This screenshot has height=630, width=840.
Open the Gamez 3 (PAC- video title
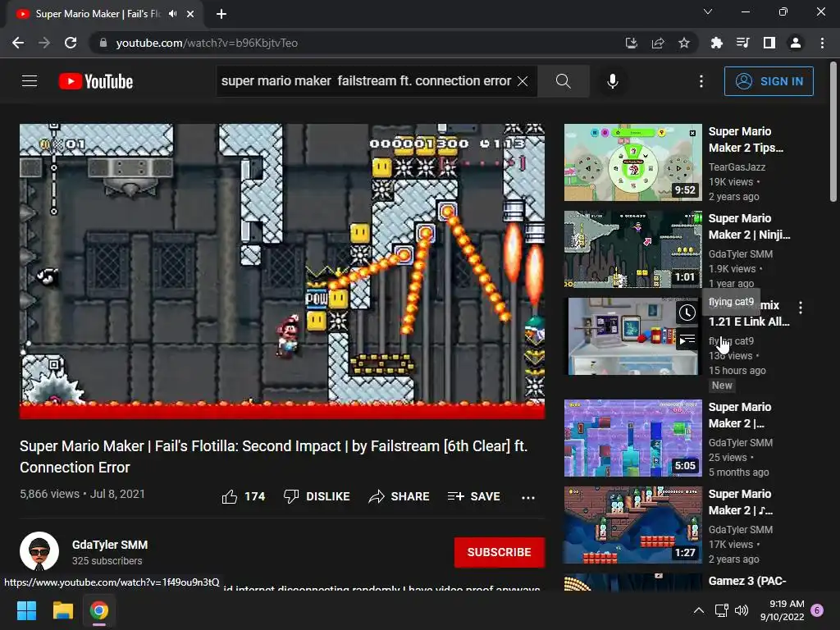coord(747,581)
